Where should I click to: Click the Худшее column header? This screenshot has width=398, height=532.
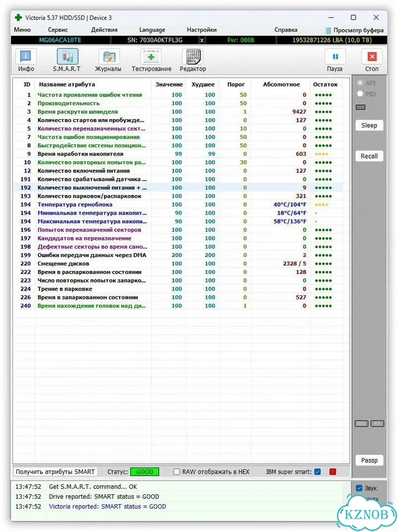coord(203,84)
